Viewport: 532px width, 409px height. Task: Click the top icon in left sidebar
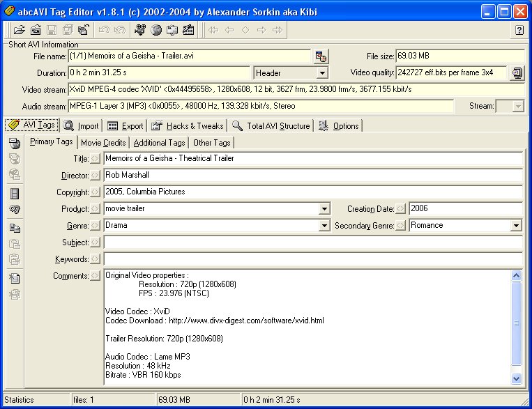click(x=14, y=144)
